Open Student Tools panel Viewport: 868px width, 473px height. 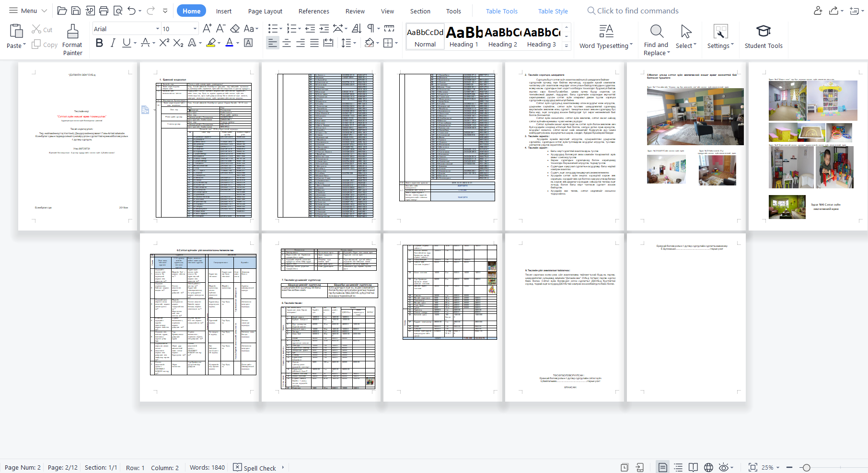[x=764, y=38]
